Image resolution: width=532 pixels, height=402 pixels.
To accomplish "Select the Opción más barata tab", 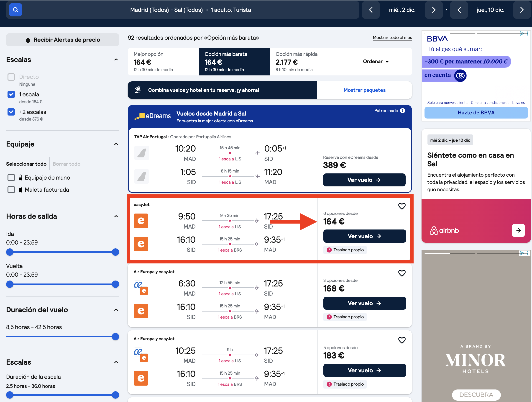I will (234, 62).
